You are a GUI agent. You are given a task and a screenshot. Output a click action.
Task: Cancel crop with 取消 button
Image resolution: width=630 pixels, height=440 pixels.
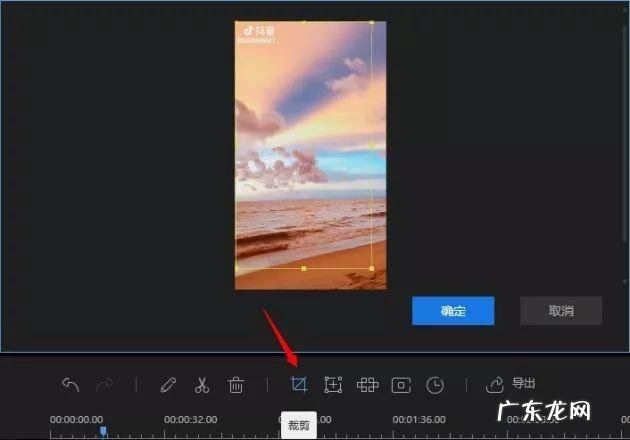click(x=560, y=310)
